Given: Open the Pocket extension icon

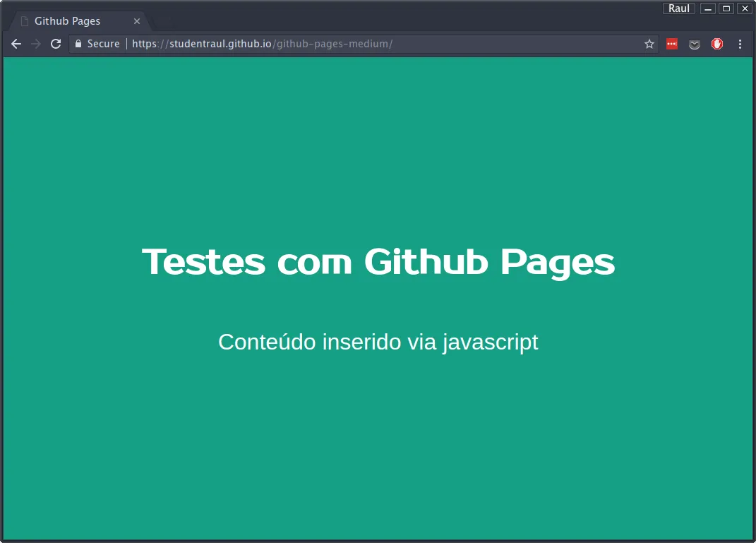Looking at the screenshot, I should pyautogui.click(x=695, y=44).
